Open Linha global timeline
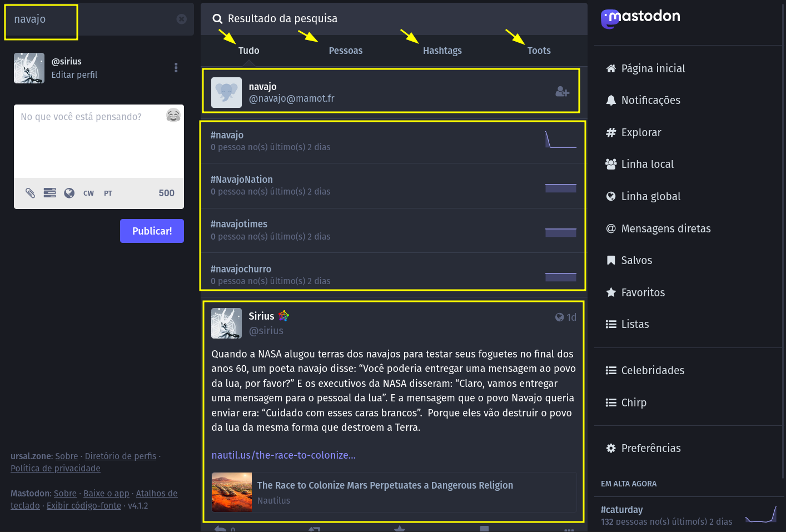Image resolution: width=786 pixels, height=532 pixels. click(643, 196)
